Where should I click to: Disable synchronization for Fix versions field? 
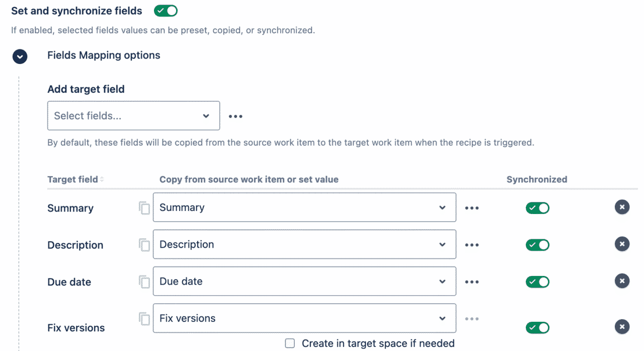click(x=537, y=328)
